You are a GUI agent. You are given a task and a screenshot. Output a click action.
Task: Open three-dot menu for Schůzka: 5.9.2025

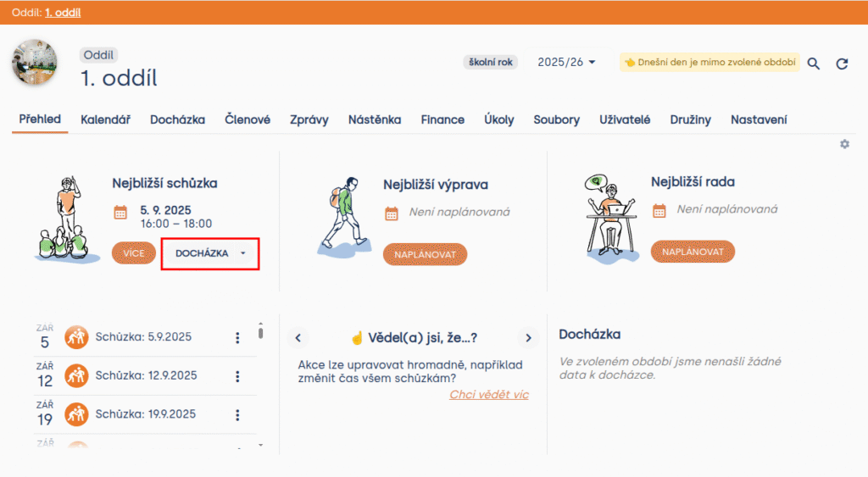point(237,337)
